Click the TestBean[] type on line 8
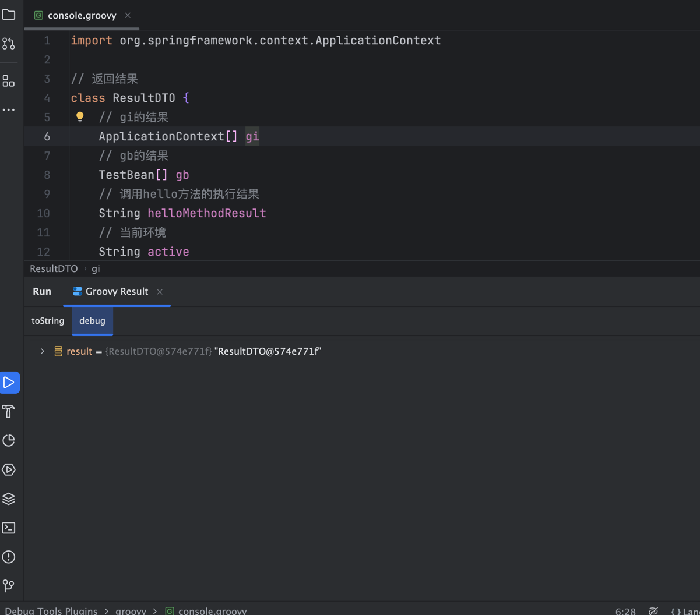The image size is (700, 615). tap(133, 175)
